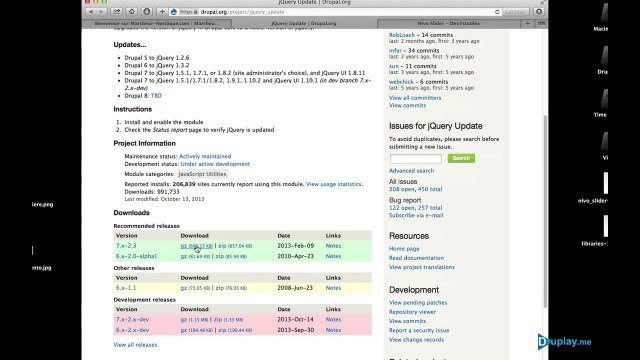Image resolution: width=640 pixels, height=360 pixels.
Task: Select the jQuery Update | Drupal.org tab
Action: click(304, 23)
